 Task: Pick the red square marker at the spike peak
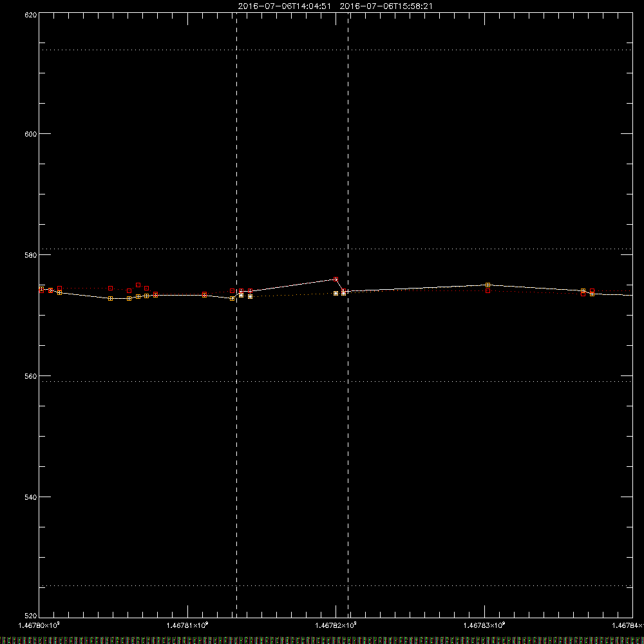click(x=336, y=279)
